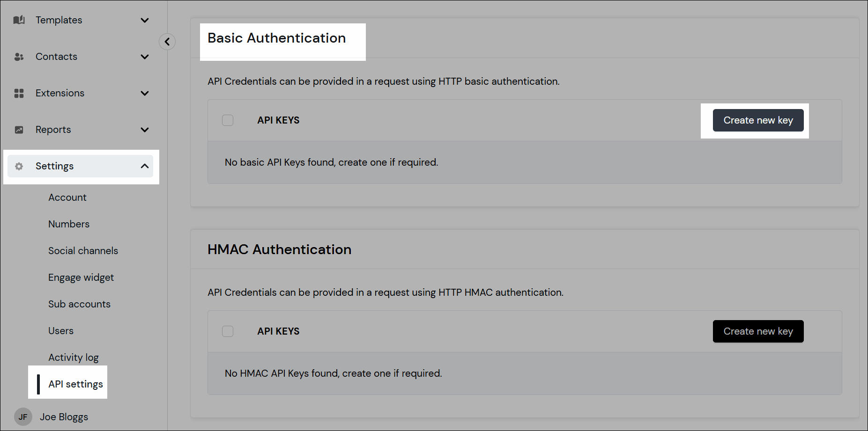This screenshot has width=868, height=431.
Task: Open Reports via its chart icon
Action: pos(19,130)
